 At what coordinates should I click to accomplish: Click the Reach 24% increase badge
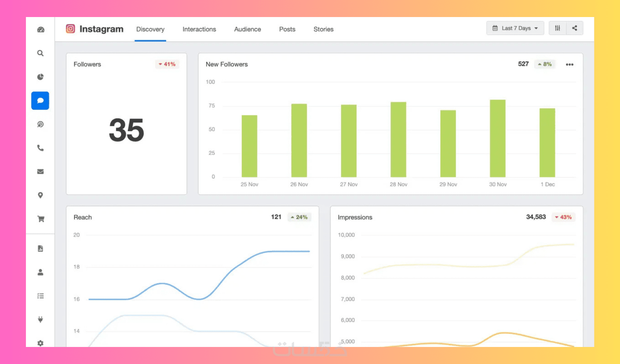click(x=299, y=217)
